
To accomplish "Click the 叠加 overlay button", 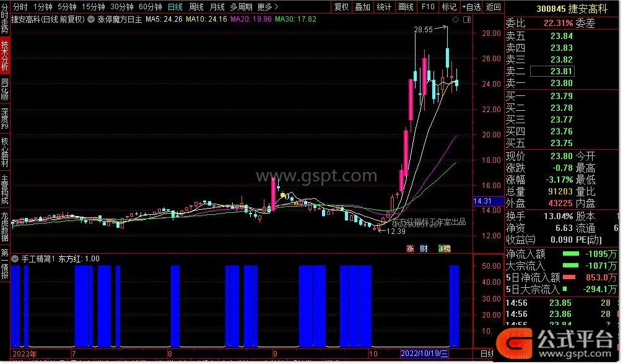I will coord(362,7).
